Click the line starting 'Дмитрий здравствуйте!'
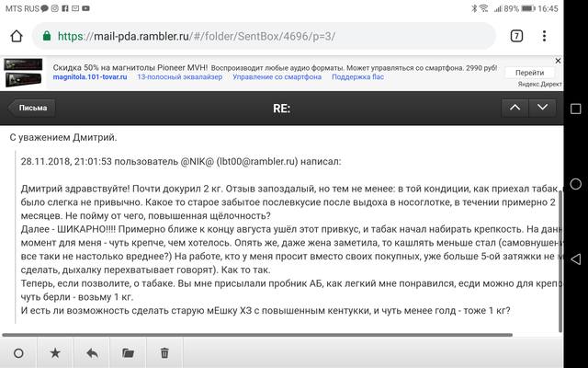Image resolution: width=588 pixels, height=368 pixels. tap(291, 189)
